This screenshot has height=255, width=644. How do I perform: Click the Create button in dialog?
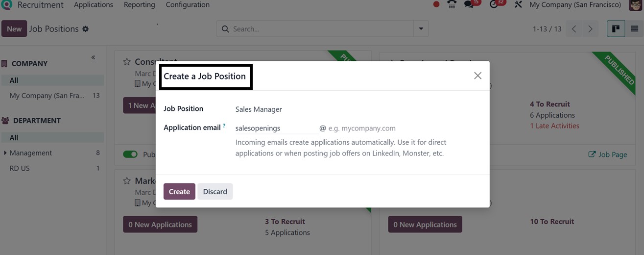[179, 192]
